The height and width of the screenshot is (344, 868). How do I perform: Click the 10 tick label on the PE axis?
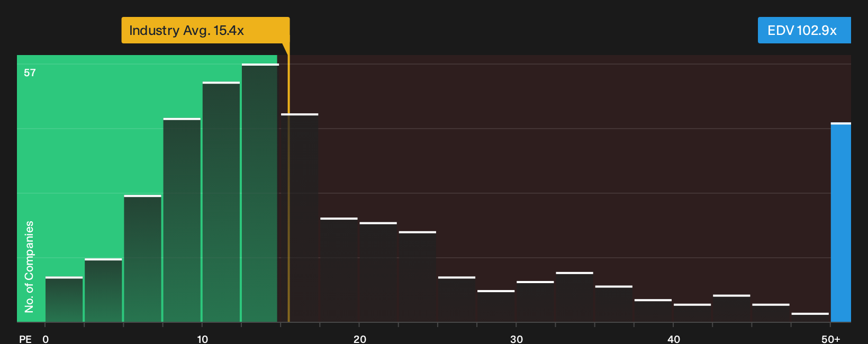click(202, 339)
